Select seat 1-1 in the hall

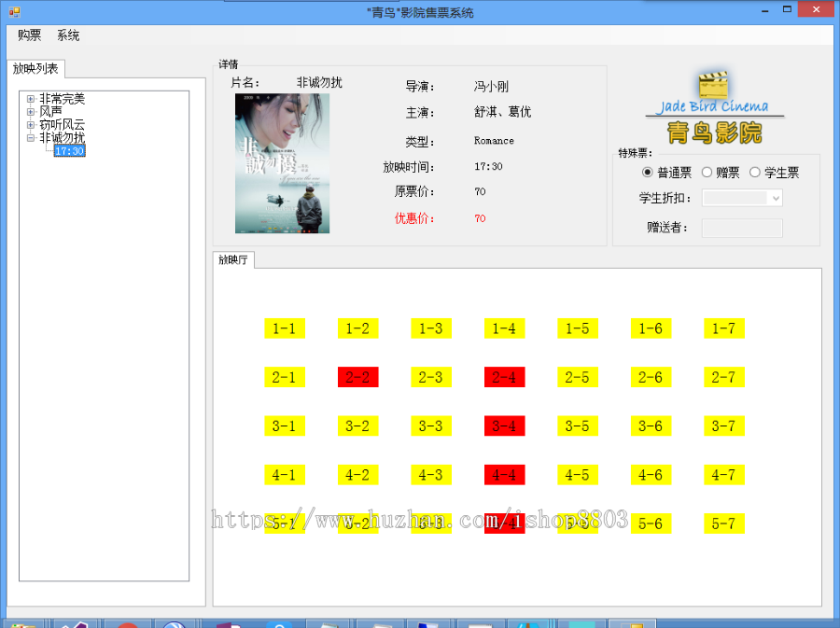(284, 328)
